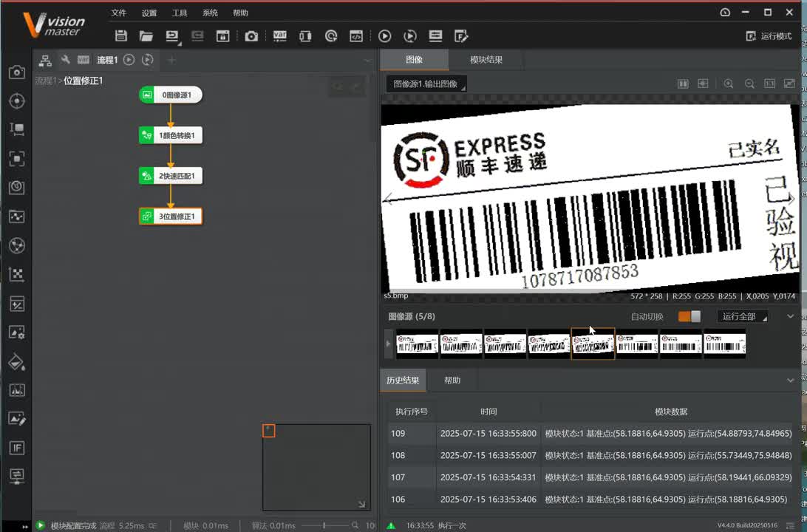Run 流程1 once from tab play icon

129,60
